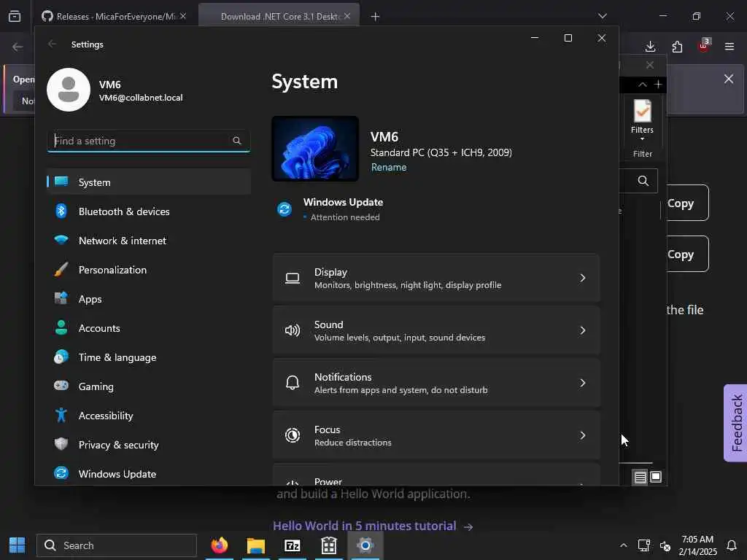Open the browser downloads icon
747x560 pixels.
(x=650, y=47)
